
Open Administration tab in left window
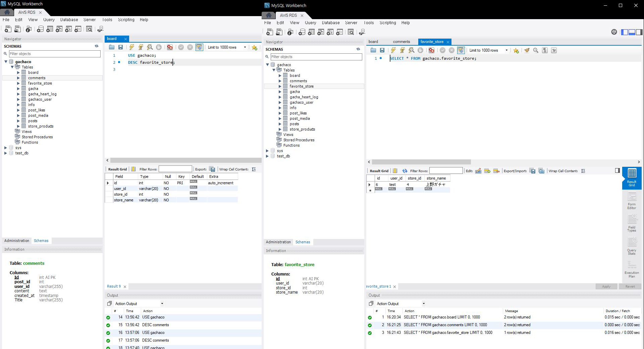(17, 241)
